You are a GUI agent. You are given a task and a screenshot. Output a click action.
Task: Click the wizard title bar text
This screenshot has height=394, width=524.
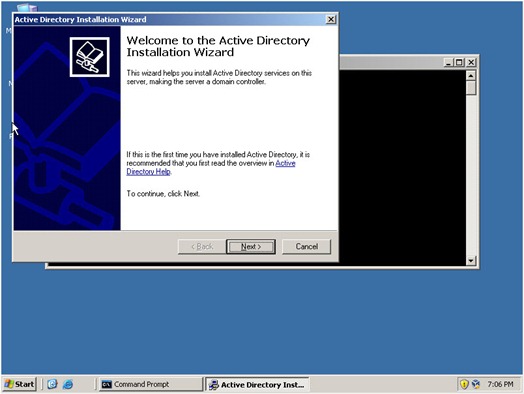80,19
